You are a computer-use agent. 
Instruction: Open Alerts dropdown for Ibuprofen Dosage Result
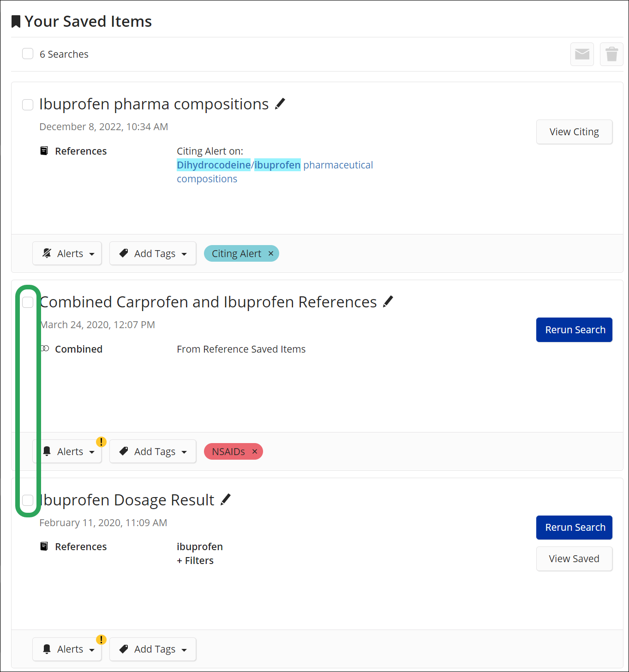pyautogui.click(x=67, y=649)
